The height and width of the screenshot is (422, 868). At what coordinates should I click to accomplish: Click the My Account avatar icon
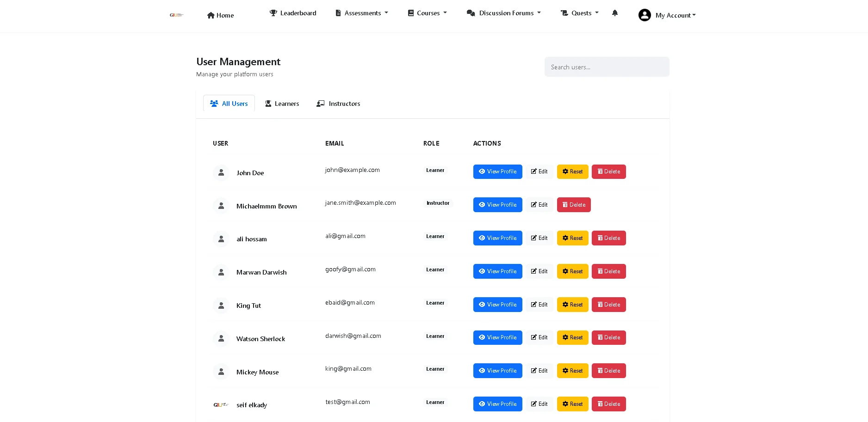pyautogui.click(x=645, y=15)
